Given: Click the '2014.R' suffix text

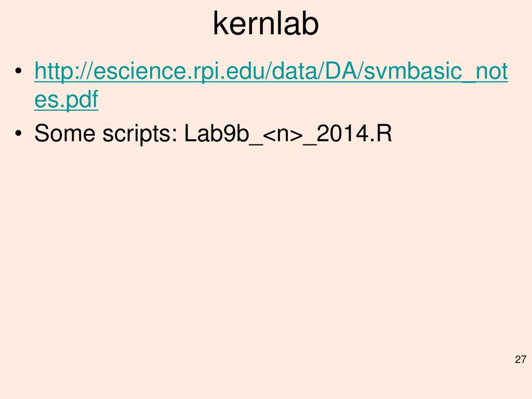Looking at the screenshot, I should (354, 134).
